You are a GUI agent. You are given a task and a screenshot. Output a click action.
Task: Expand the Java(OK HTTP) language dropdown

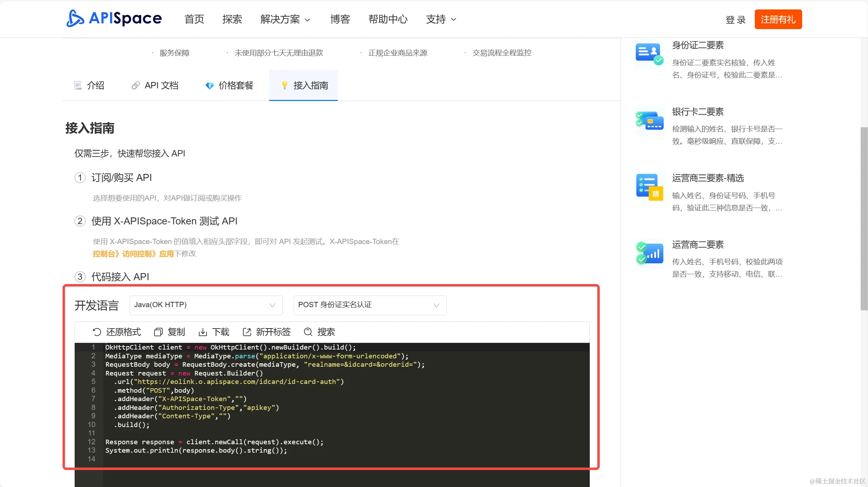[x=206, y=305]
